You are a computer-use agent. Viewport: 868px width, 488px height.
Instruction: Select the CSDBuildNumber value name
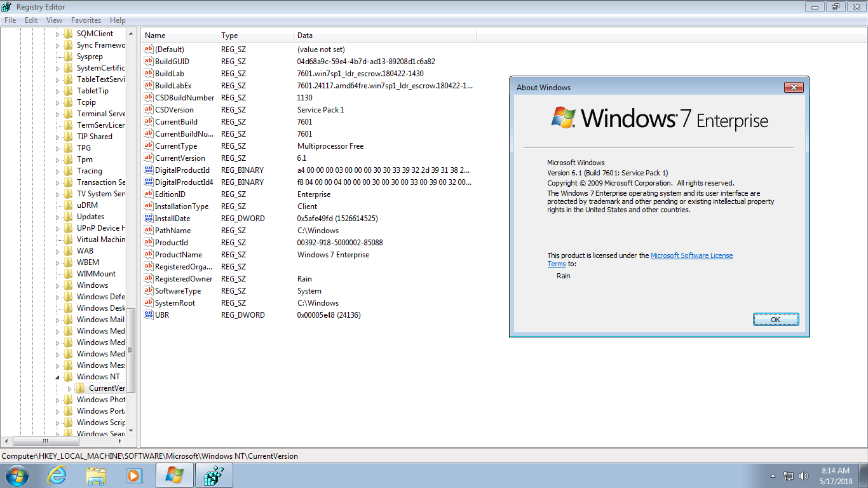[185, 98]
